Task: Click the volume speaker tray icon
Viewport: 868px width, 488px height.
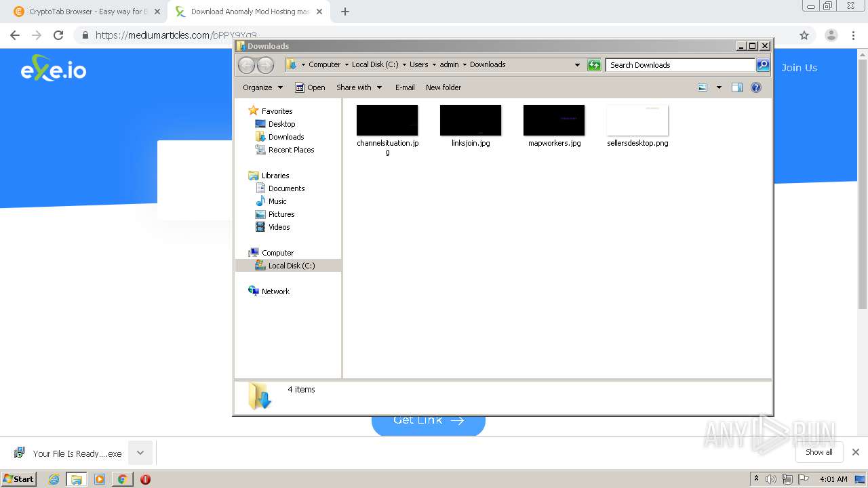Action: tap(771, 479)
